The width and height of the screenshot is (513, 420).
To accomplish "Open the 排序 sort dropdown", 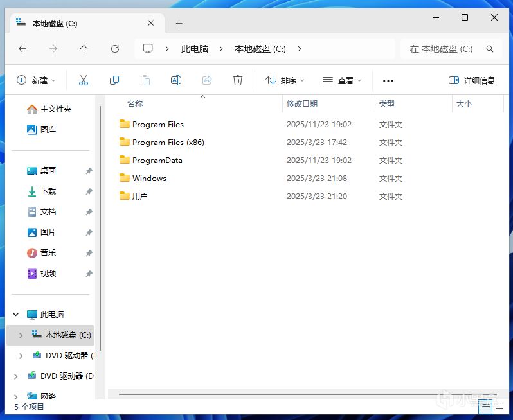I will point(285,80).
